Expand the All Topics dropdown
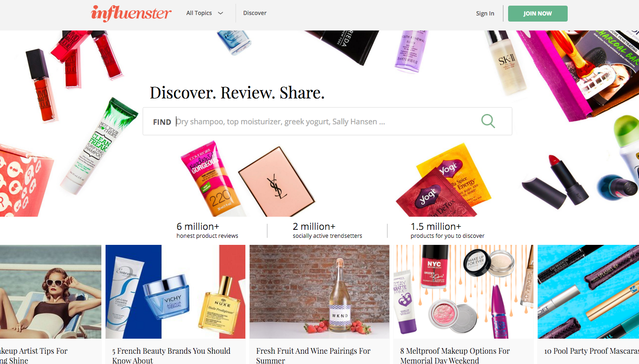The image size is (639, 364). point(205,13)
